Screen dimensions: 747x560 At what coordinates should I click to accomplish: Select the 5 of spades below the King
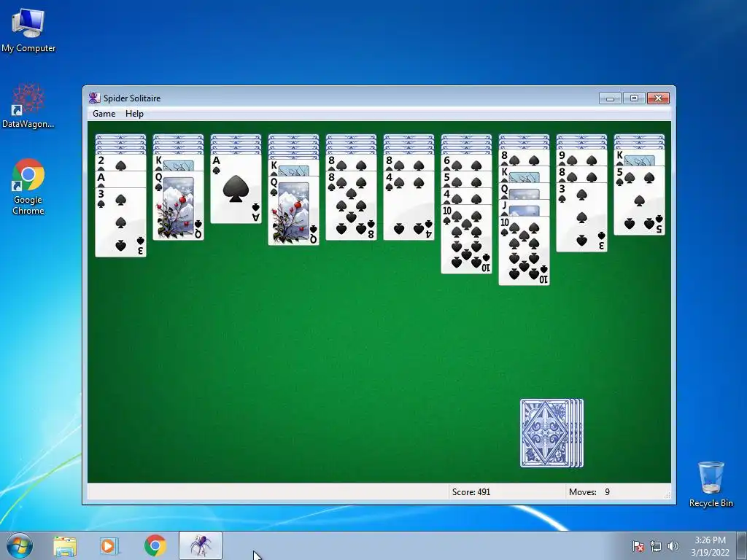[x=639, y=201]
